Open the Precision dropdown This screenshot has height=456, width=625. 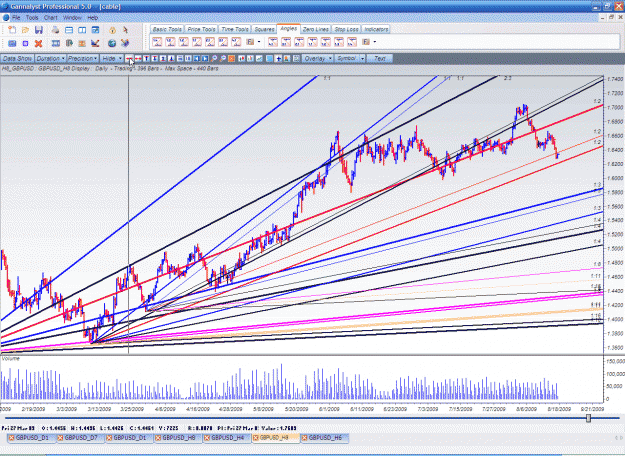tap(83, 59)
